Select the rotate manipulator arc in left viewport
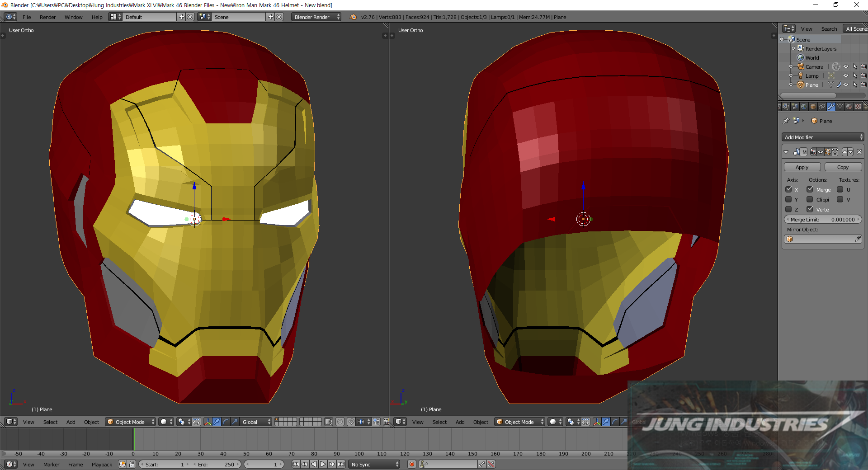The image size is (868, 470). pyautogui.click(x=226, y=422)
